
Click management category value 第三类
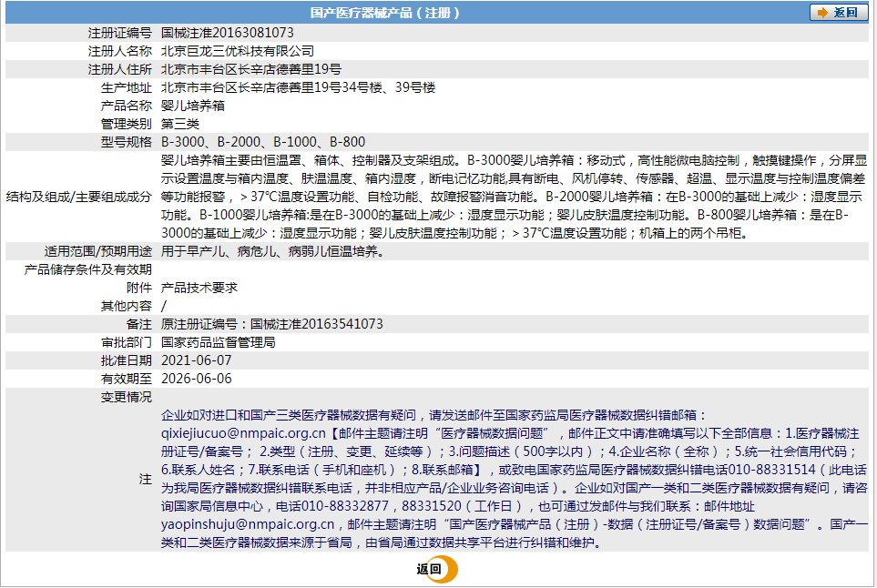[180, 124]
